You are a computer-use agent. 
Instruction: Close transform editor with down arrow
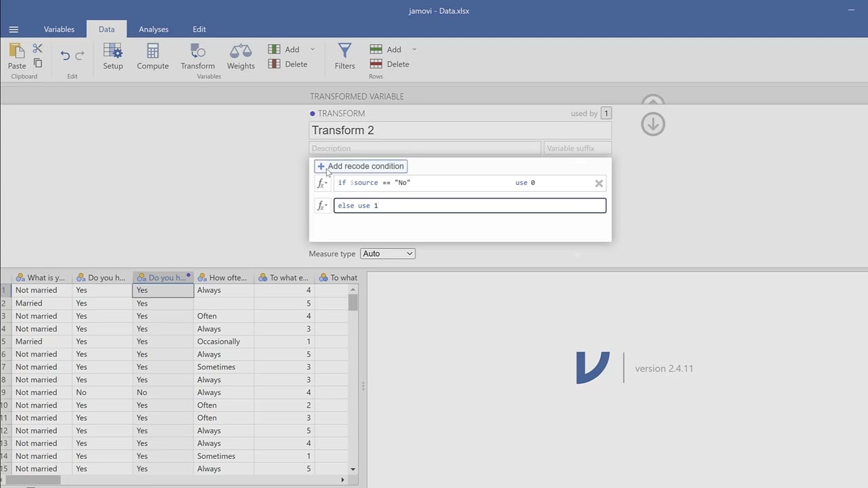[653, 124]
